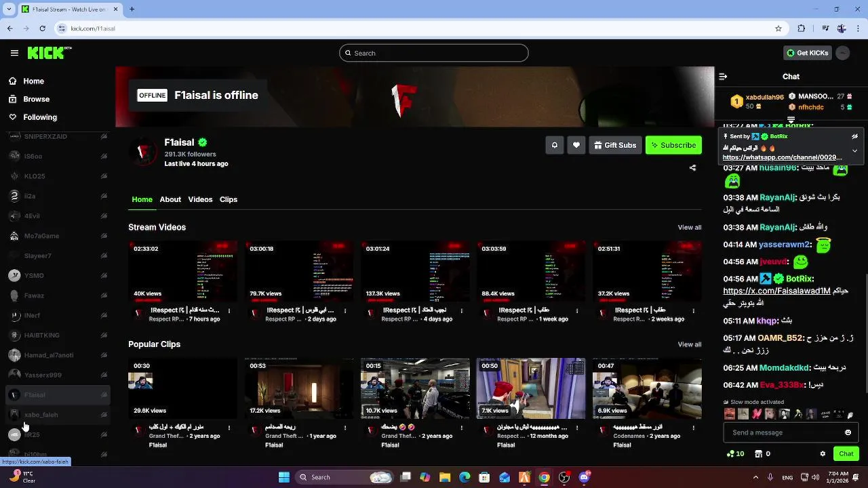Switch to the Videos tab

(200, 199)
